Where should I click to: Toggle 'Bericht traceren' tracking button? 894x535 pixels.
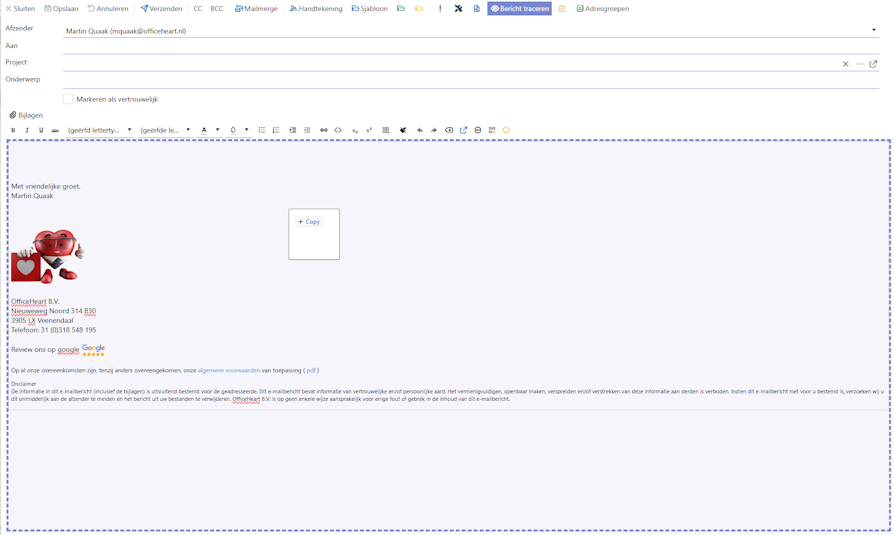[519, 9]
